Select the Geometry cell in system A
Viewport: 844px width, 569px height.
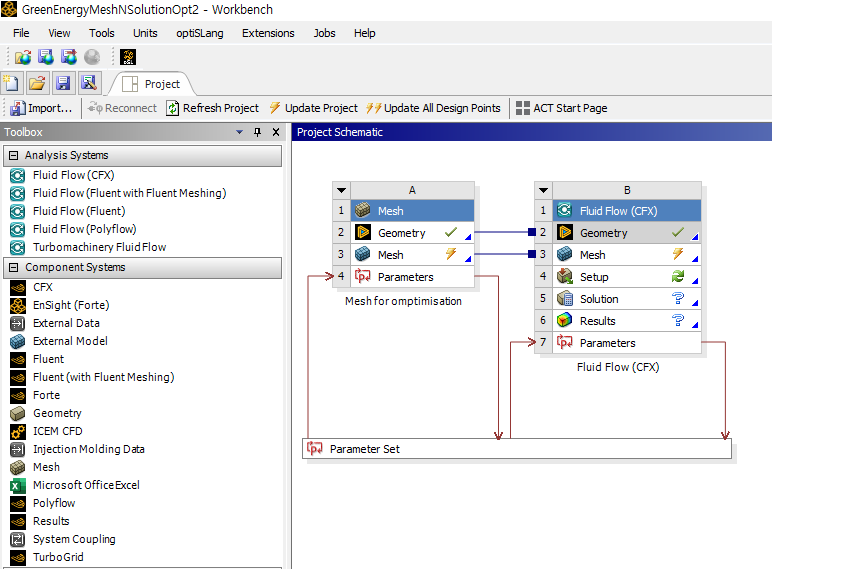tap(412, 233)
